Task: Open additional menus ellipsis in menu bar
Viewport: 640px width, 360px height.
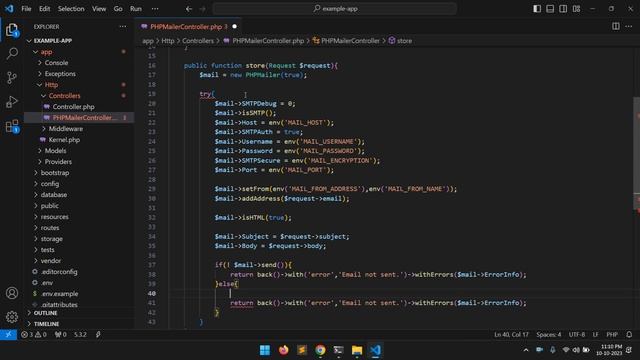Action: [x=155, y=9]
